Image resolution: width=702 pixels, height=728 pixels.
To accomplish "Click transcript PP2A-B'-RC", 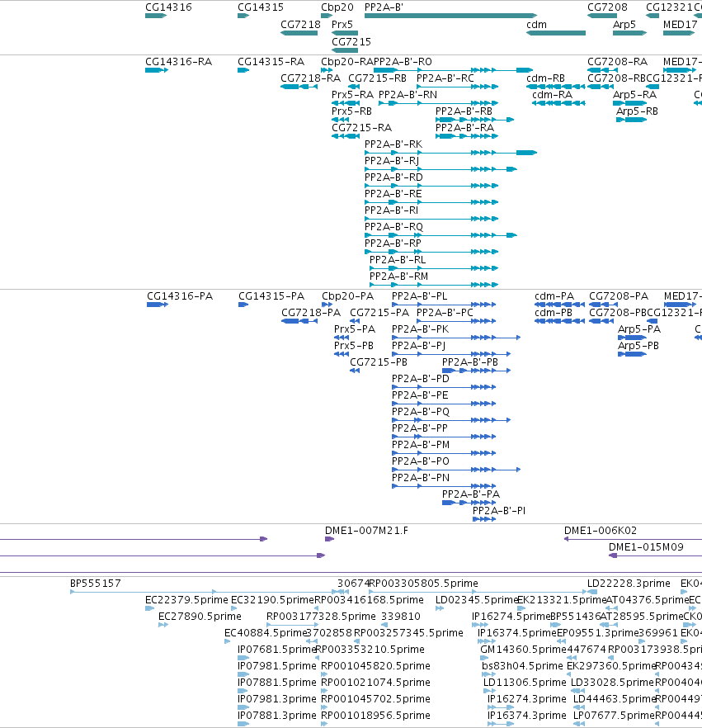I will 457,87.
